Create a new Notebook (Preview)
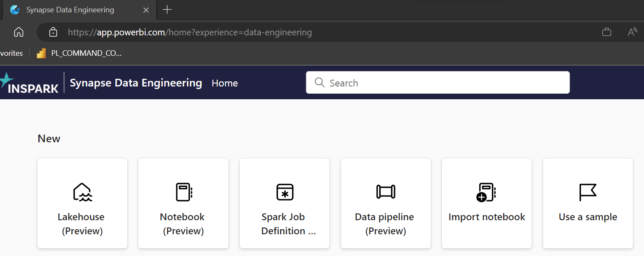The width and height of the screenshot is (644, 256). (183, 203)
